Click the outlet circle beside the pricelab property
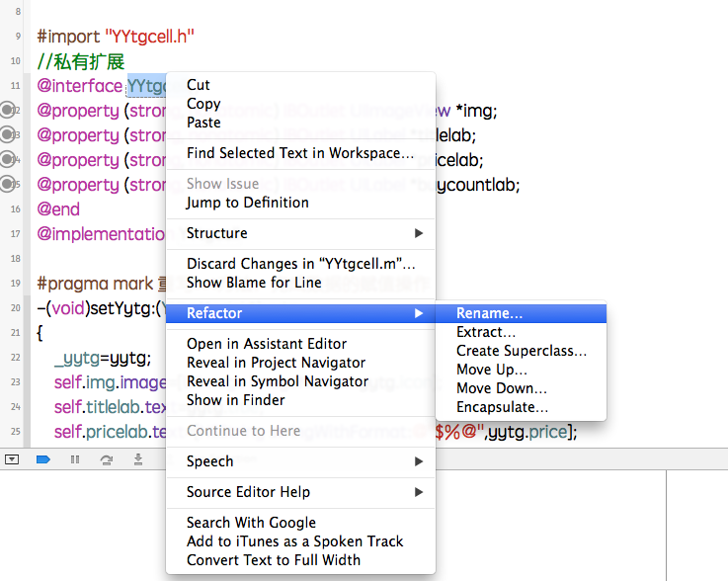The width and height of the screenshot is (728, 581). click(7, 159)
